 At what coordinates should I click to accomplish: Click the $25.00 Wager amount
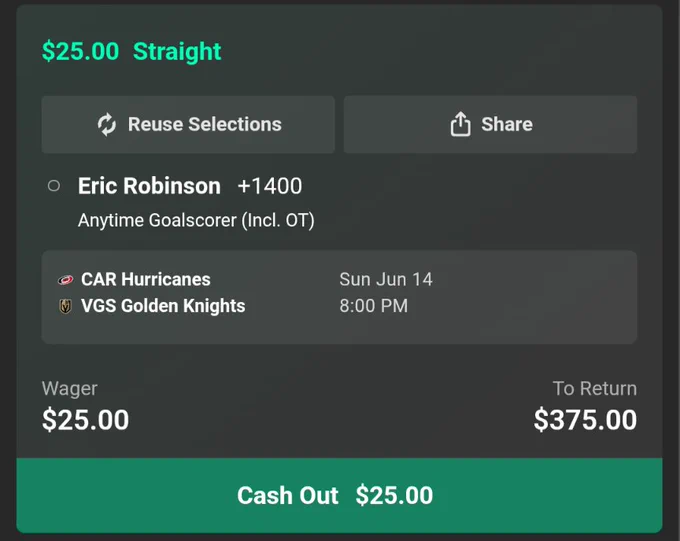[x=85, y=420]
